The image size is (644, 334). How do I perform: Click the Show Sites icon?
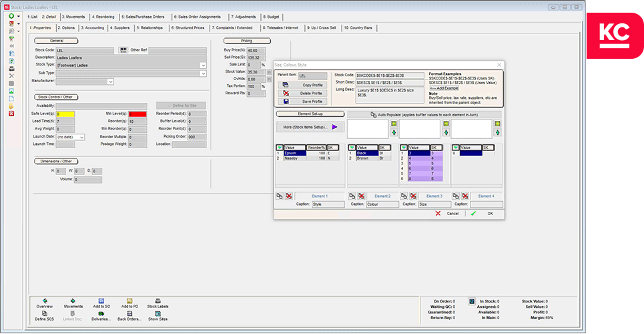(x=157, y=313)
